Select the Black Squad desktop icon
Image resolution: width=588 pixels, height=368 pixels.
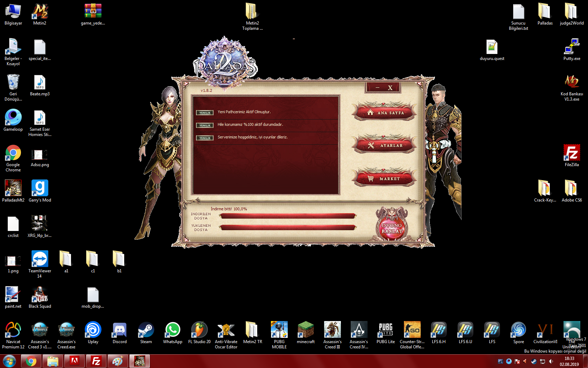(x=40, y=298)
